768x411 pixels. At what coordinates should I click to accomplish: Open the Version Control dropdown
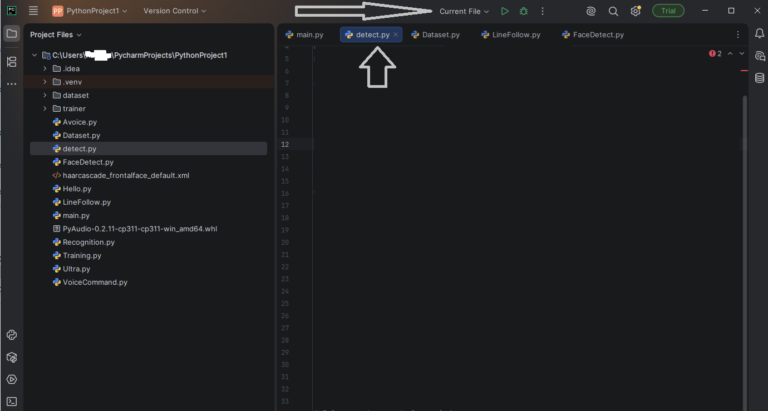(x=174, y=11)
